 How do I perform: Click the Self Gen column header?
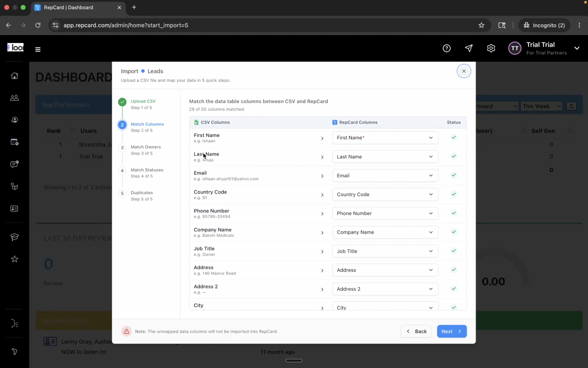point(543,131)
